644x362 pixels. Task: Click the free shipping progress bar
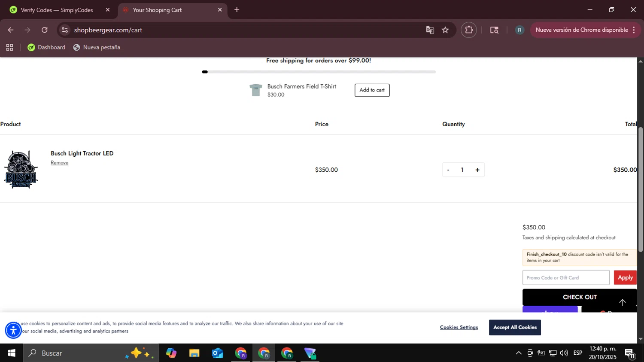pos(319,72)
